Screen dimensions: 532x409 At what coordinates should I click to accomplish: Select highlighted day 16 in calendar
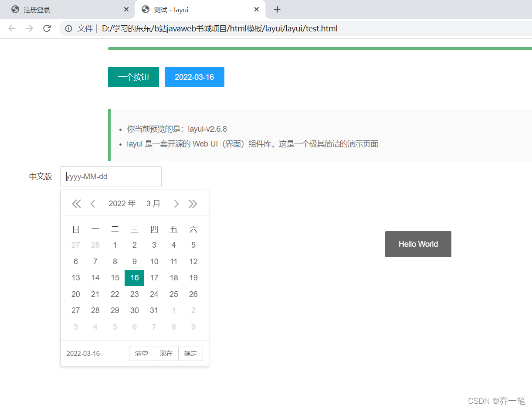(x=134, y=278)
